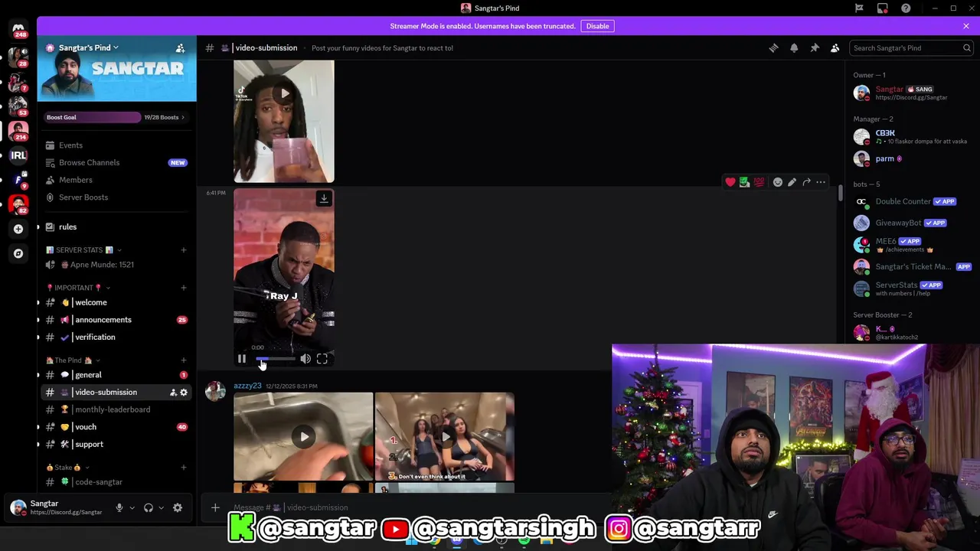Download the Ray J video
Image resolution: width=980 pixels, height=551 pixels.
click(324, 199)
